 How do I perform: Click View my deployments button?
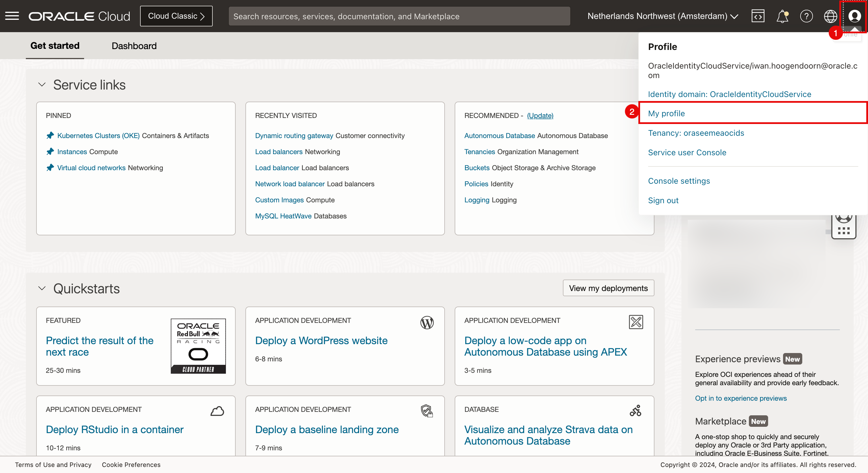pos(608,288)
